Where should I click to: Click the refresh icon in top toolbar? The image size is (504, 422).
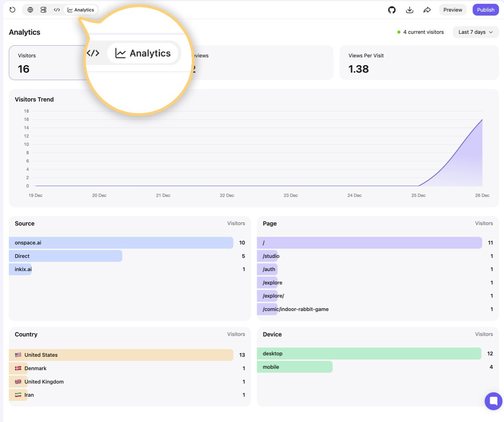pyautogui.click(x=12, y=10)
